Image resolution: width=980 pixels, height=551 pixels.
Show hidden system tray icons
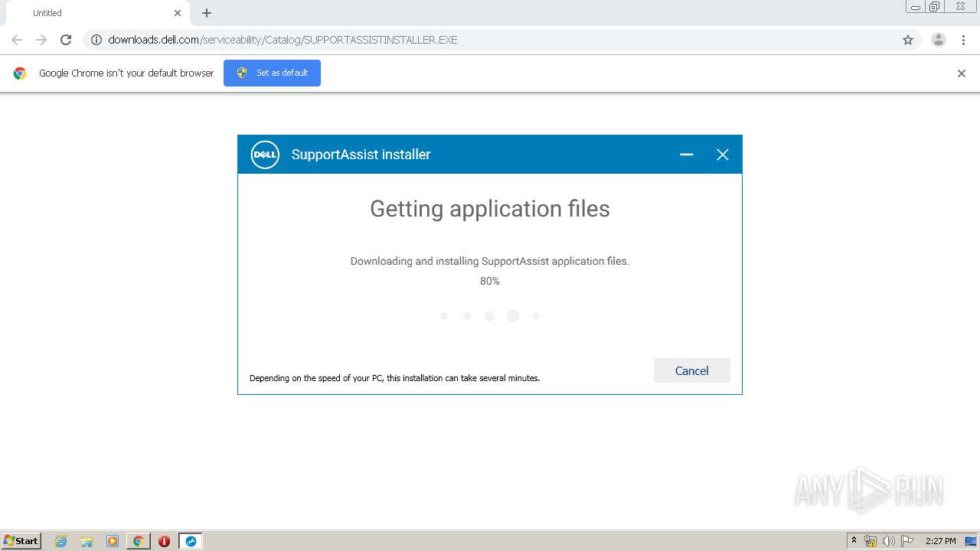pos(854,541)
